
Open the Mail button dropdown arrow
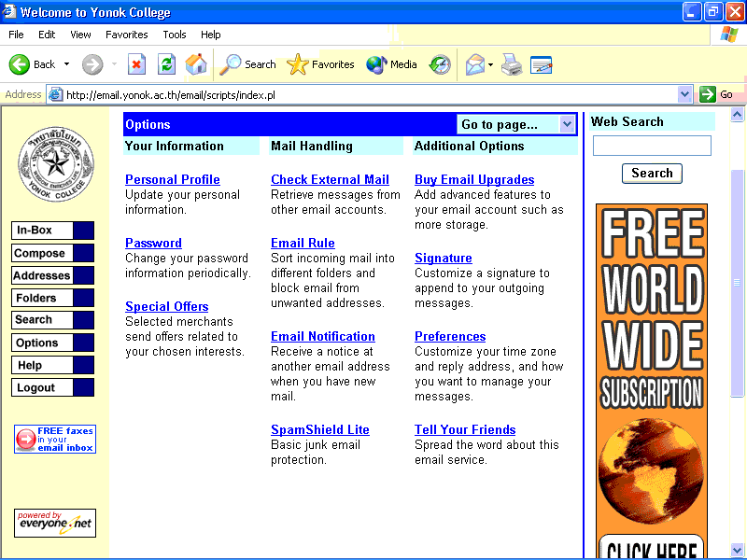click(491, 64)
